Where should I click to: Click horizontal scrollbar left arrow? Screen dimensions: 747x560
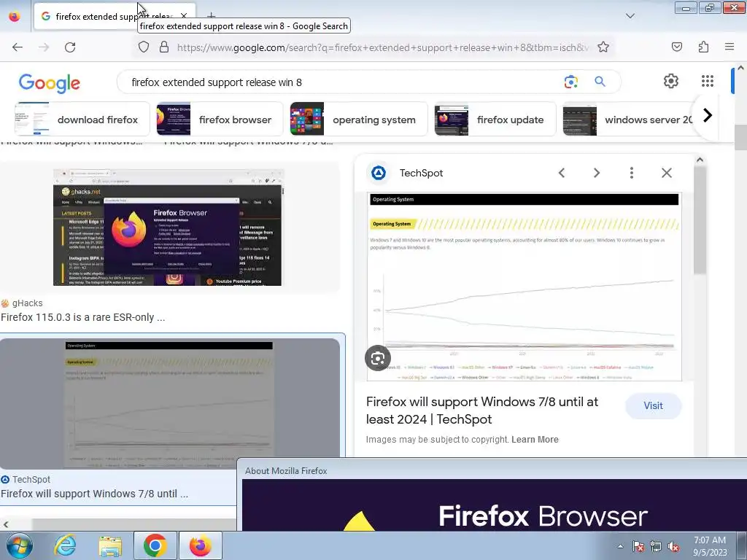[x=6, y=524]
